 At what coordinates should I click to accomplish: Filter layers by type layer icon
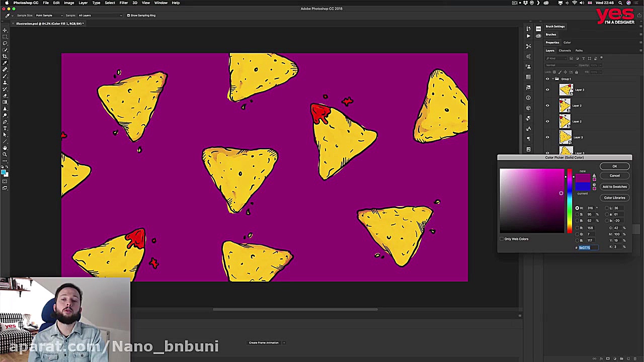pos(584,58)
